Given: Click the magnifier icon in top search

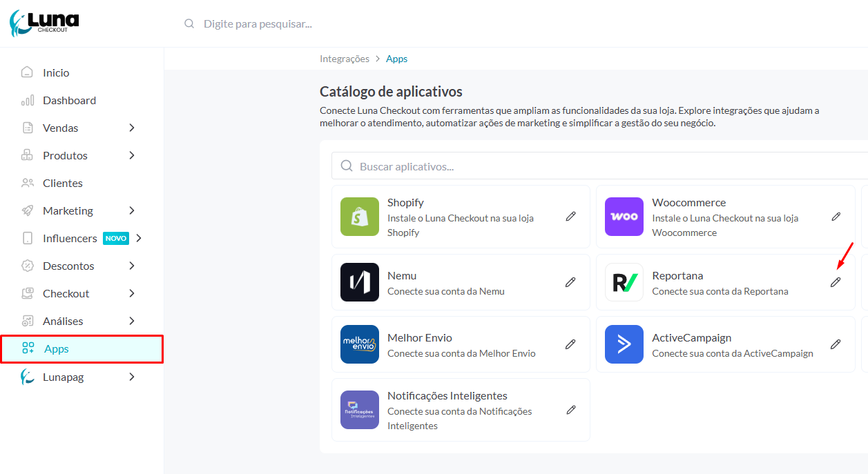Looking at the screenshot, I should [189, 23].
